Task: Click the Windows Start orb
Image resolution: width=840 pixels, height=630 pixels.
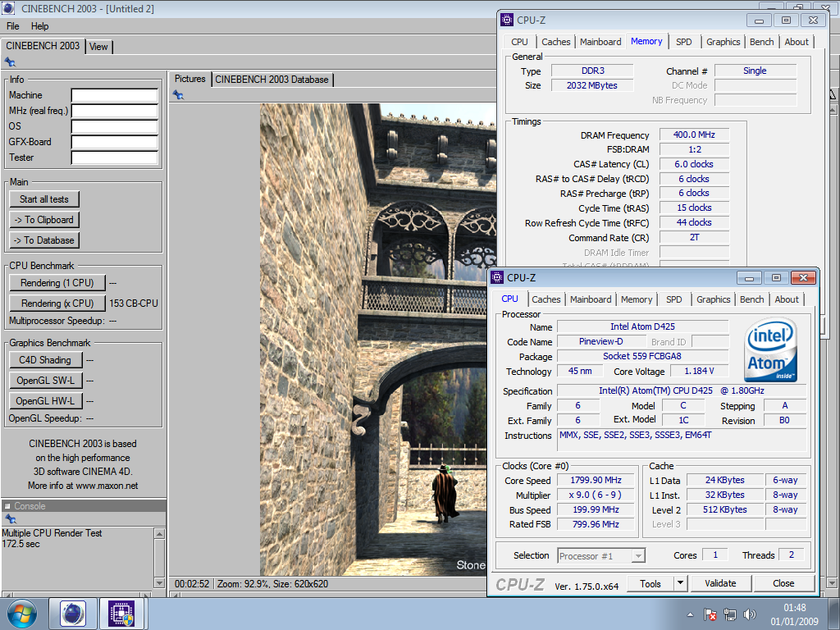Action: point(21,614)
